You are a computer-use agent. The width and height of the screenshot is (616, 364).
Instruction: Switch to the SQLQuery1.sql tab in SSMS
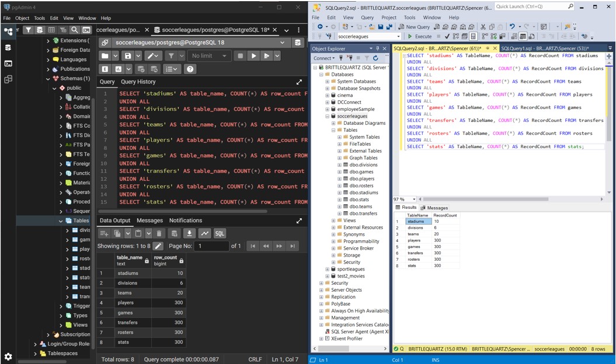pyautogui.click(x=545, y=48)
